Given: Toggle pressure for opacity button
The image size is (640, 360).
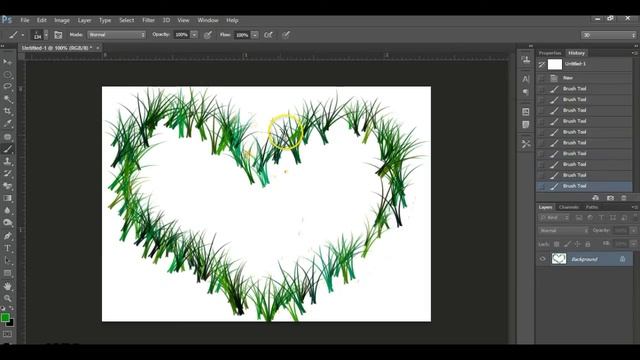Looking at the screenshot, I should pos(208,35).
